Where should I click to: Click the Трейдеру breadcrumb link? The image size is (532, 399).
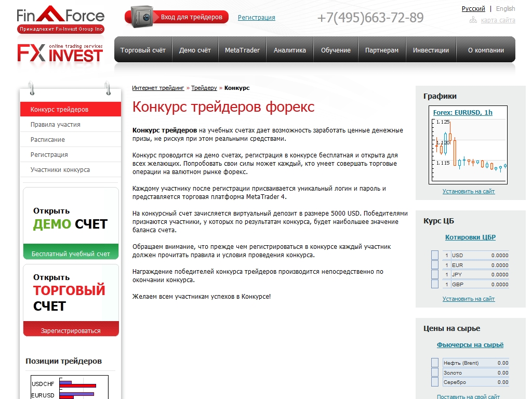tap(204, 88)
